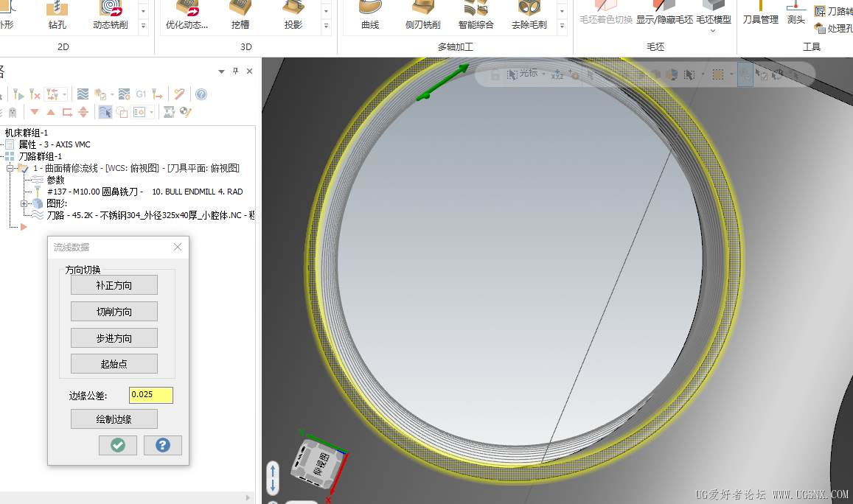The height and width of the screenshot is (504, 853).
Task: Click the G1 post-process icon
Action: 141,94
